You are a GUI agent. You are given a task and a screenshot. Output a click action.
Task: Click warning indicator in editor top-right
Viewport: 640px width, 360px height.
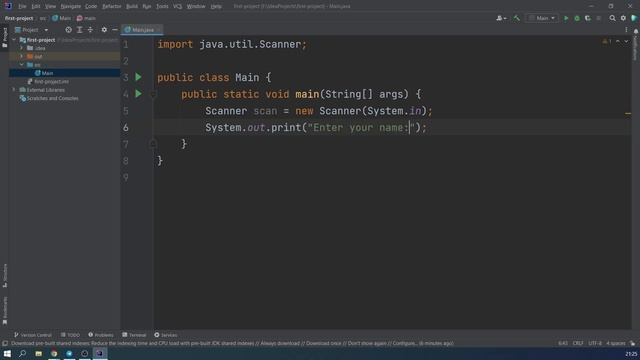607,41
